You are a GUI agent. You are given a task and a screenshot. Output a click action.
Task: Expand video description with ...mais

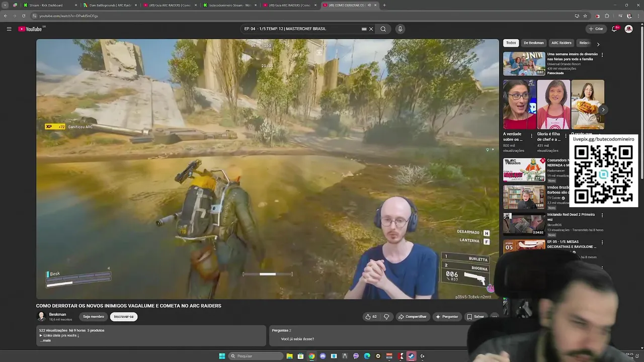pyautogui.click(x=46, y=340)
